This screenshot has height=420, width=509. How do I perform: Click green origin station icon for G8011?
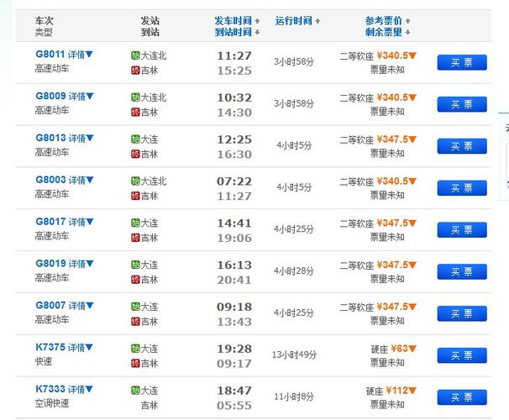pos(135,55)
